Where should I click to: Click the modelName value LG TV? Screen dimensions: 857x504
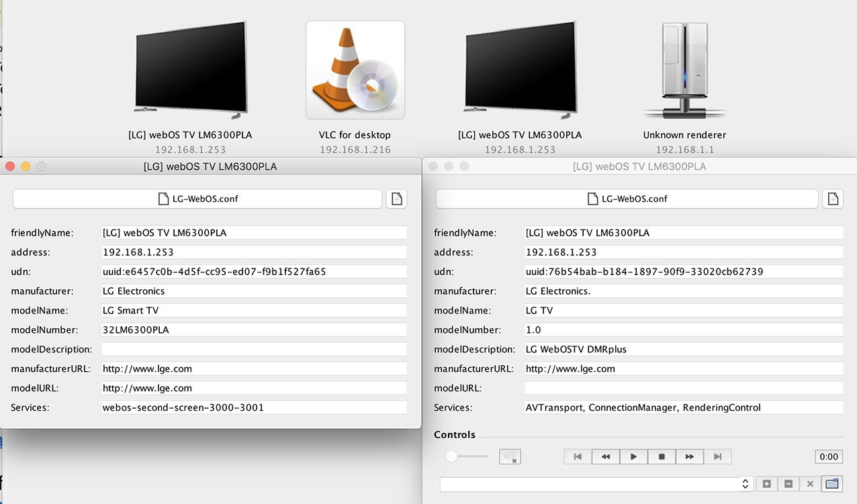(x=684, y=311)
